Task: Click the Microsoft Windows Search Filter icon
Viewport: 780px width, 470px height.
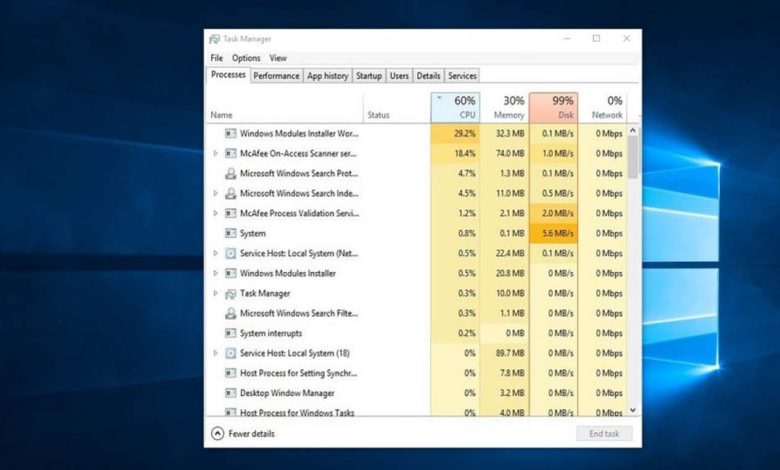Action: click(x=230, y=313)
